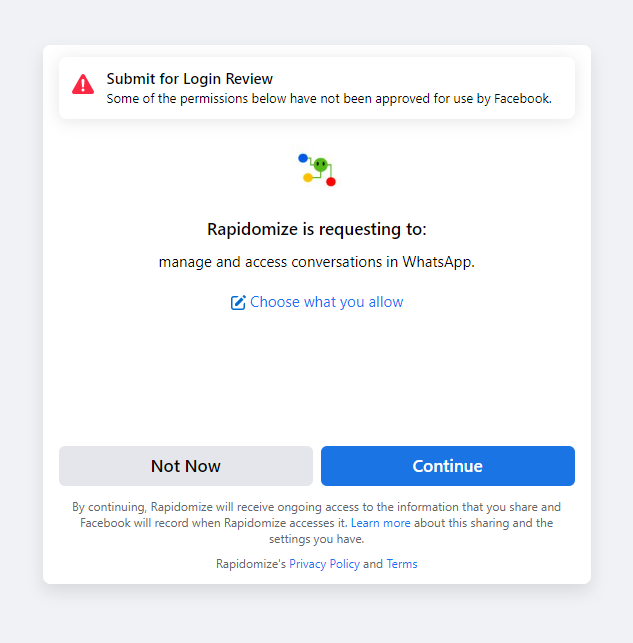Click the green smiley face in the logo
The image size is (633, 643).
321,165
